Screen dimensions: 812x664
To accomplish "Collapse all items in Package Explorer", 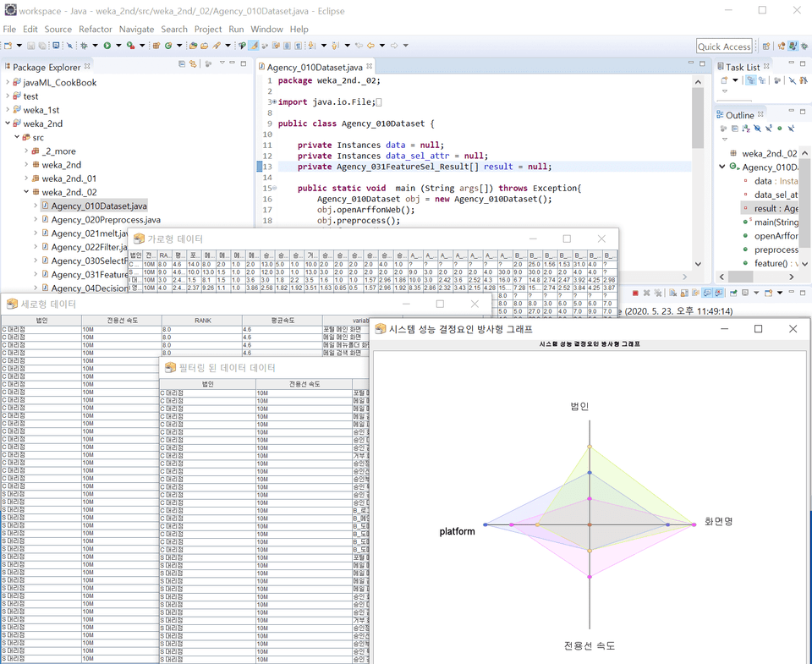I will [182, 63].
